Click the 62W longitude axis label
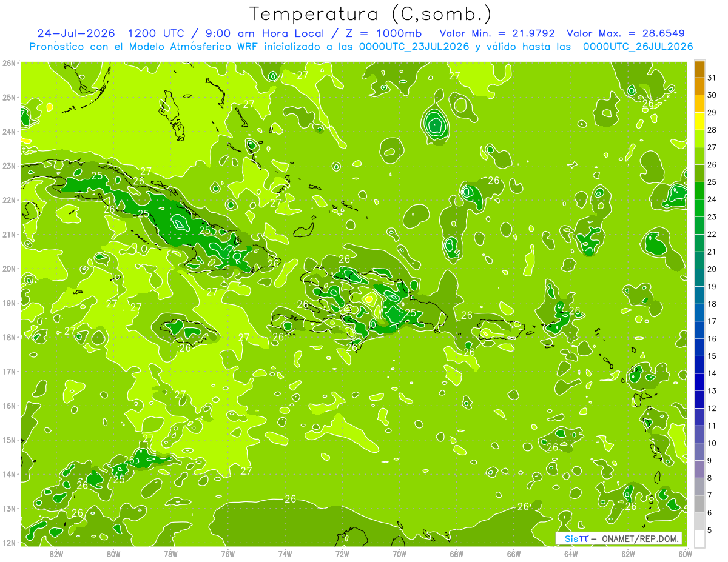The width and height of the screenshot is (728, 562). (x=628, y=553)
